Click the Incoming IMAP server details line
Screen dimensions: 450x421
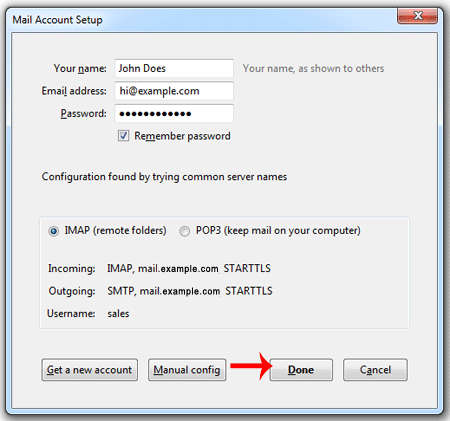click(x=189, y=268)
